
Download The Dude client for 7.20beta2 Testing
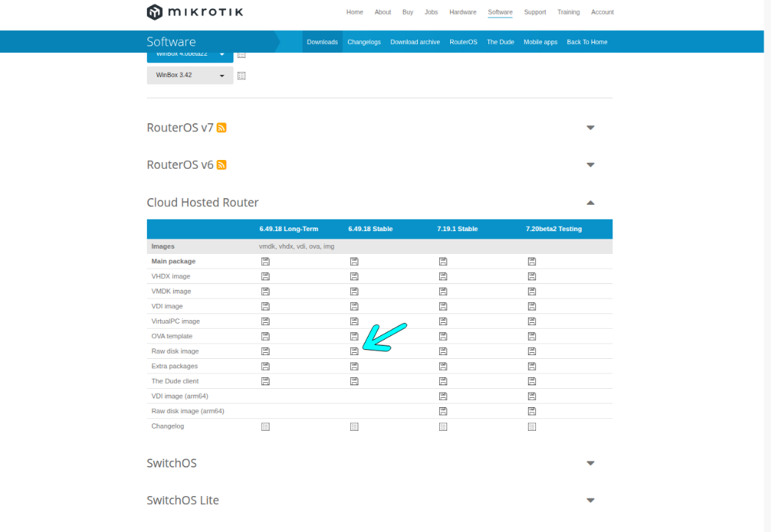pos(532,381)
